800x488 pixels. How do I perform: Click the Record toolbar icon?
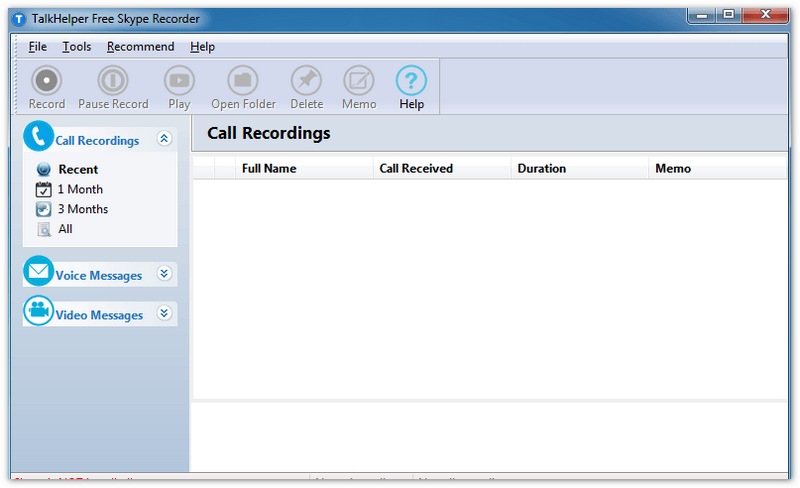[46, 80]
